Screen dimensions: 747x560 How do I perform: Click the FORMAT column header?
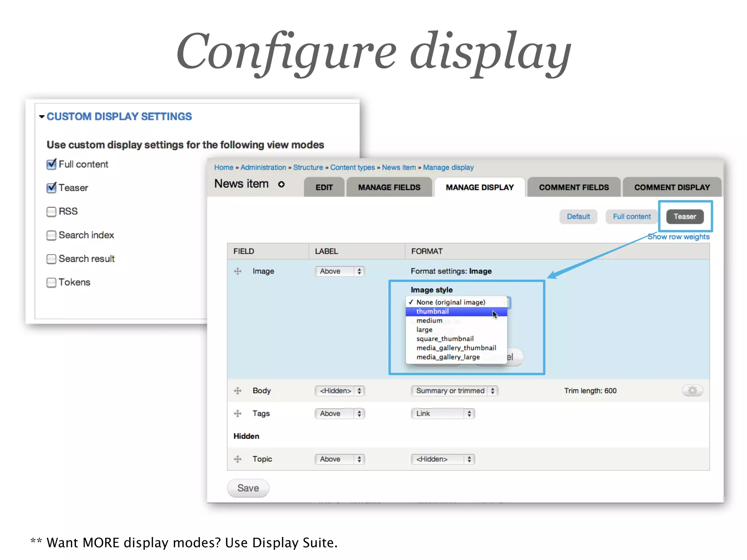pyautogui.click(x=427, y=251)
